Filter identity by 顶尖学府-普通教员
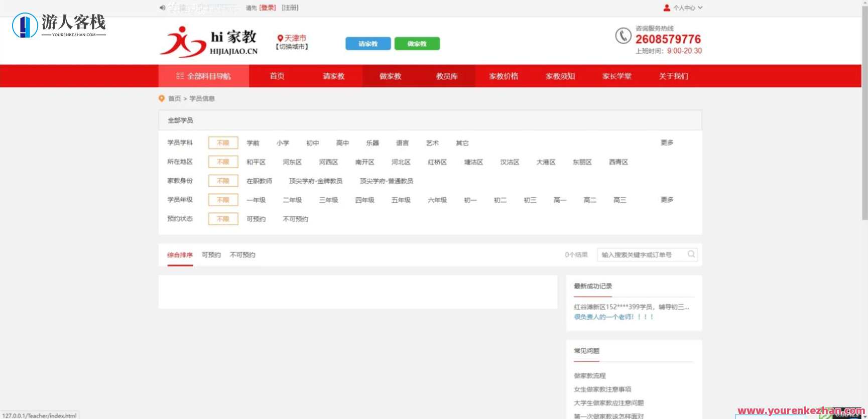The height and width of the screenshot is (419, 868). tap(387, 181)
